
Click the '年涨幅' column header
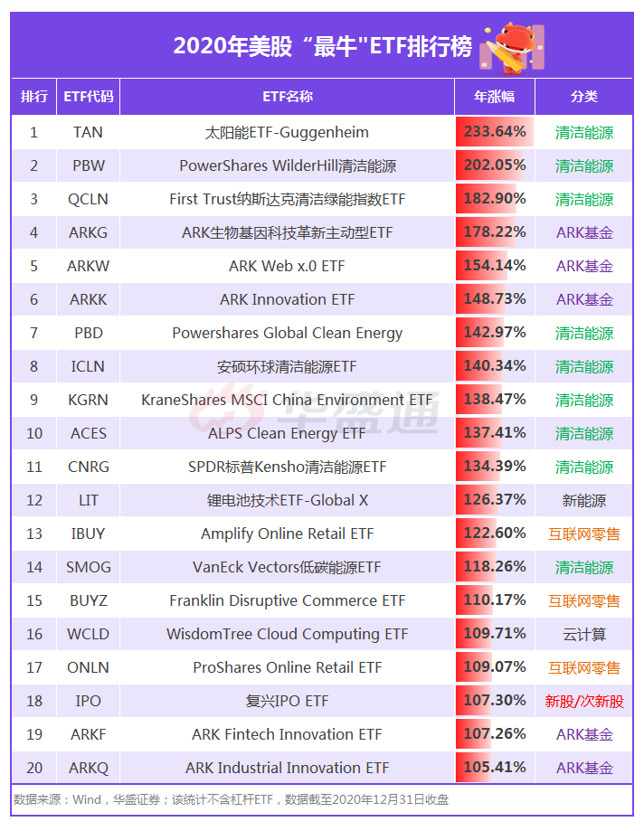point(495,97)
